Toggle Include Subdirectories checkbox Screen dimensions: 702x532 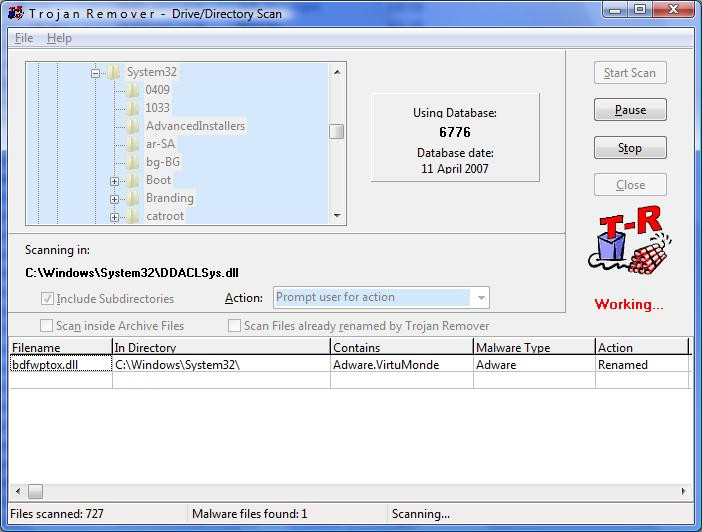point(47,299)
